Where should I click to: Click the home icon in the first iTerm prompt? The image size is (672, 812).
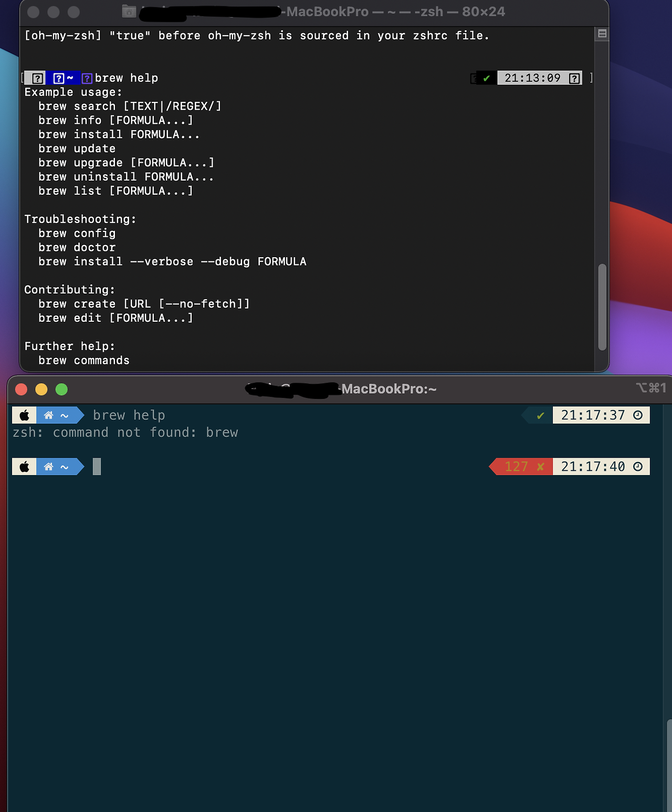tap(49, 415)
